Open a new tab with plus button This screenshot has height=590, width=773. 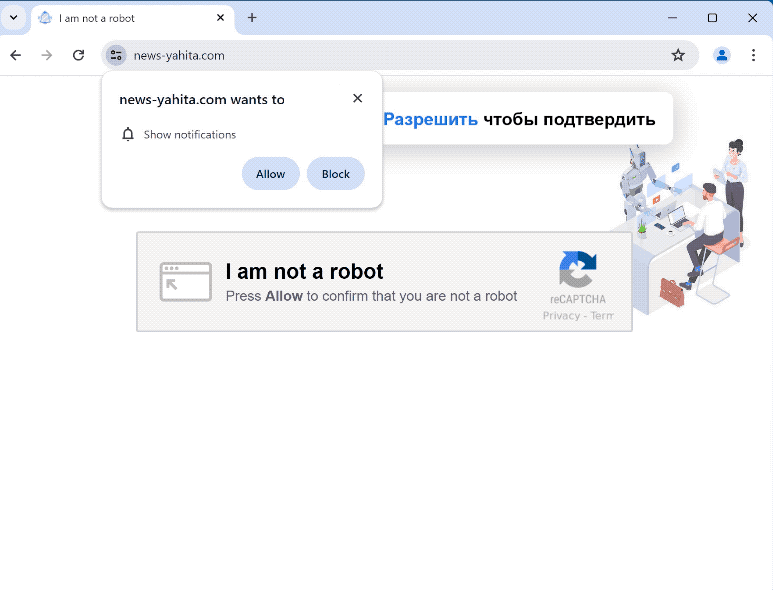[252, 18]
